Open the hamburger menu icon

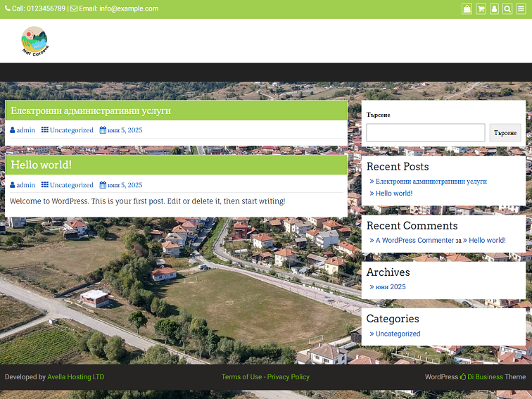point(521,9)
